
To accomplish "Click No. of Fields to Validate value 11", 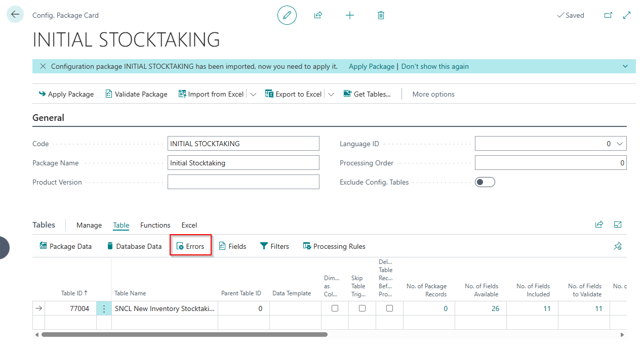I will [x=598, y=308].
